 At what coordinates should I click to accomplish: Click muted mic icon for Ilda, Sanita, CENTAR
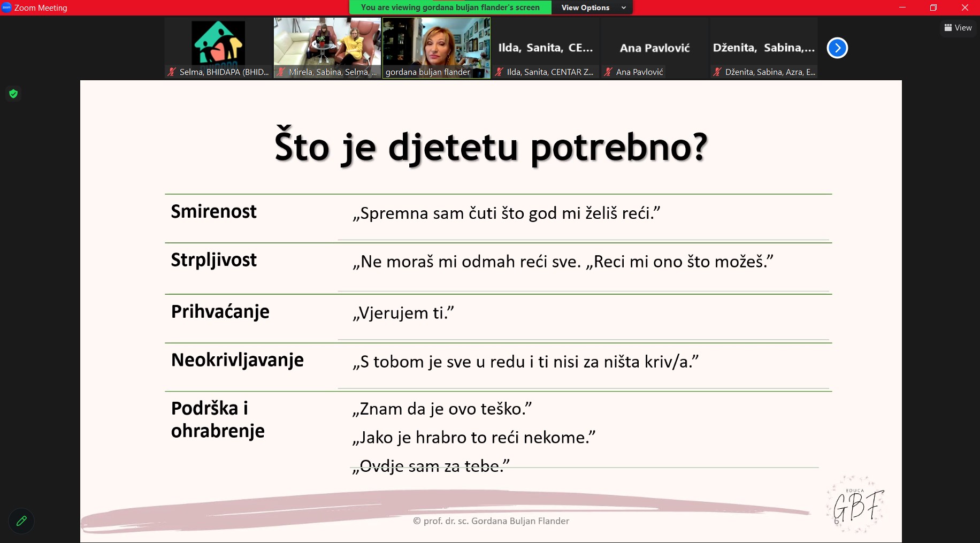pos(499,72)
